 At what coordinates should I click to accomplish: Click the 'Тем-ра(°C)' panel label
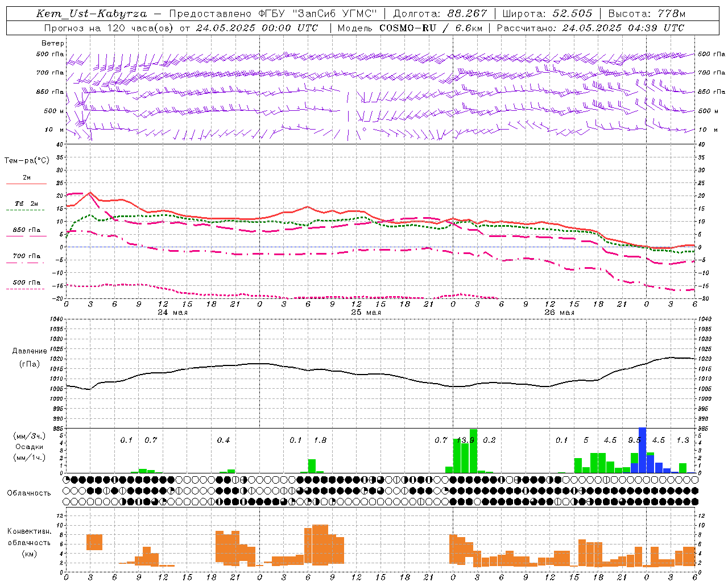[x=27, y=161]
